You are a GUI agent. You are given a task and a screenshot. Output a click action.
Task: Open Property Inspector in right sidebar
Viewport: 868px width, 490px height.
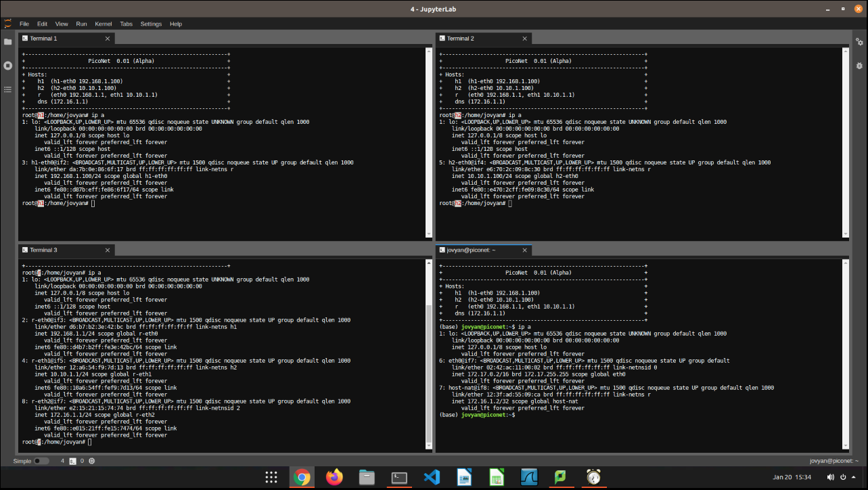[859, 42]
